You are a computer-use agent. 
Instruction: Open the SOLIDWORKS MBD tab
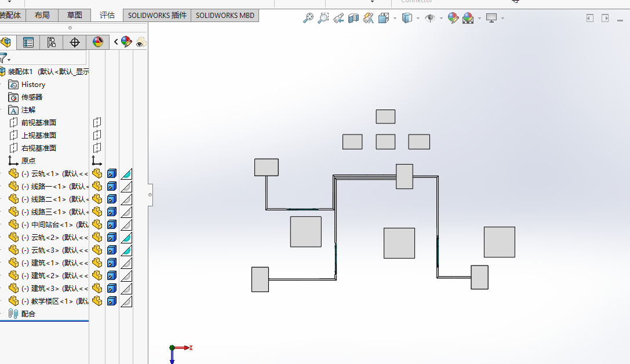(x=225, y=15)
